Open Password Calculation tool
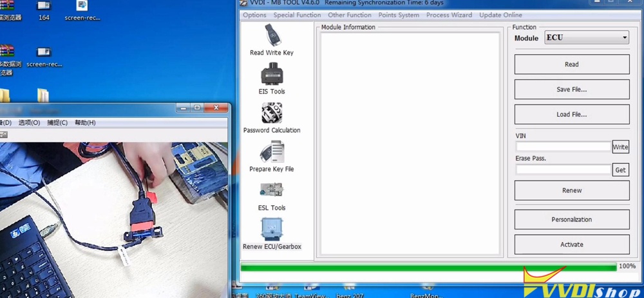This screenshot has height=298, width=644. (x=272, y=118)
